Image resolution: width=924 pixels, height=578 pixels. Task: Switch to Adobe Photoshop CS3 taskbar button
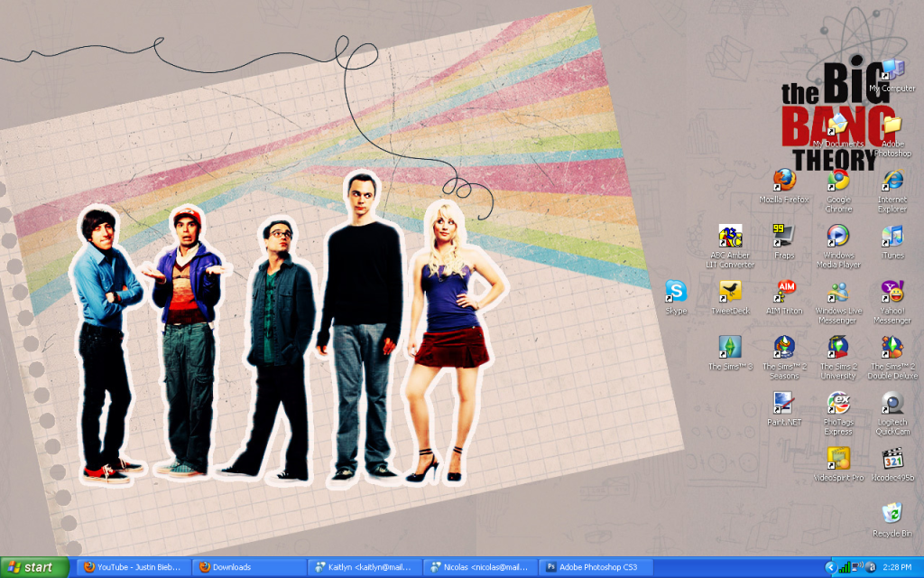pos(596,567)
